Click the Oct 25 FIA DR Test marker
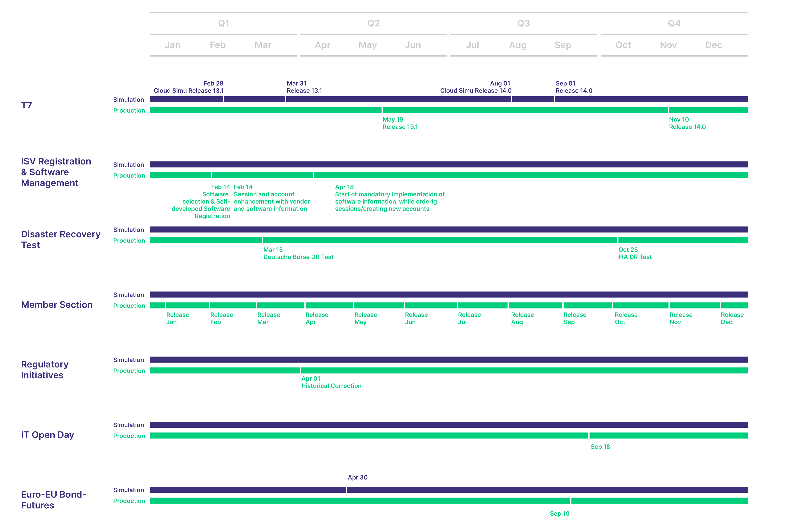This screenshot has width=800, height=532. [635, 253]
